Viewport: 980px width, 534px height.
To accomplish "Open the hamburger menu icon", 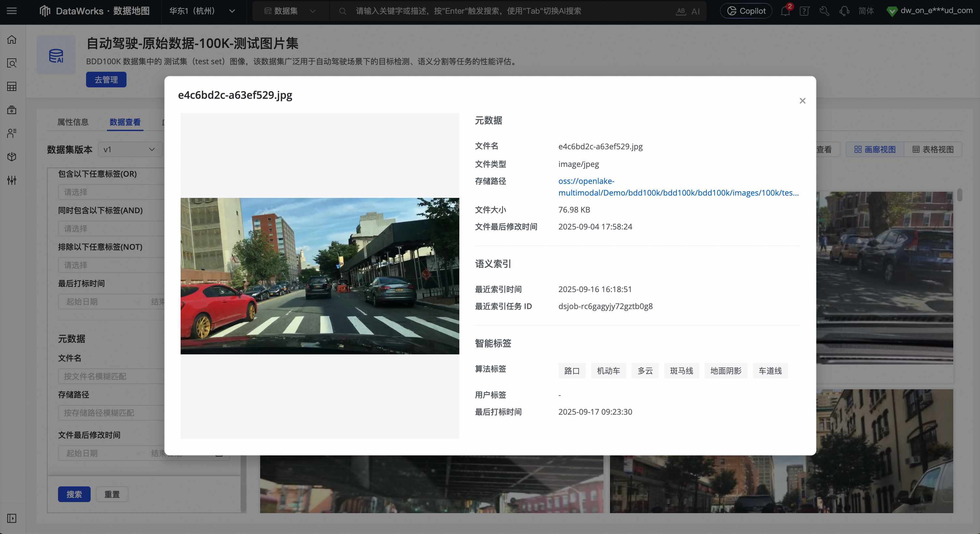I will click(12, 11).
